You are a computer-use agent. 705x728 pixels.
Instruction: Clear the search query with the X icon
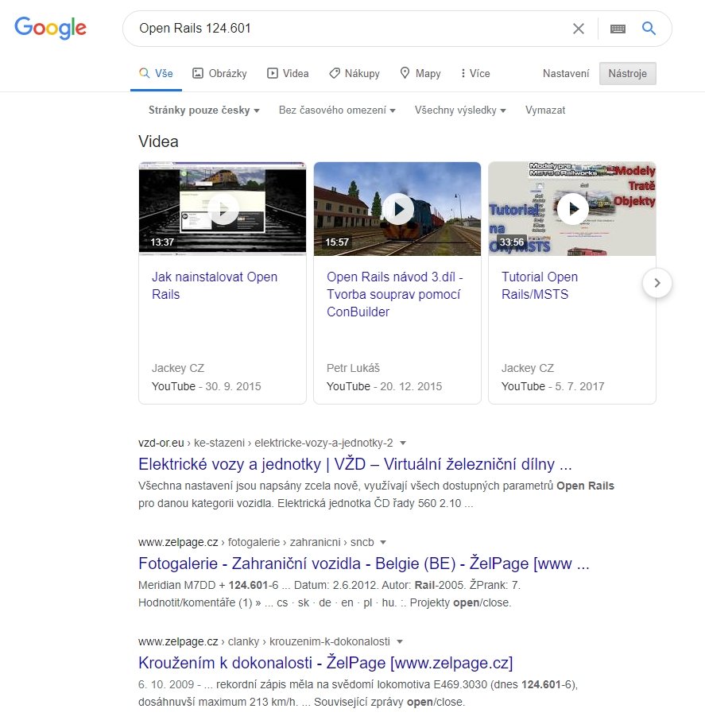pyautogui.click(x=578, y=29)
